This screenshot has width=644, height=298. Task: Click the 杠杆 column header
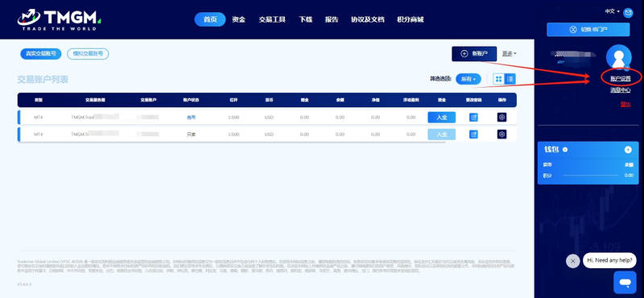coord(233,101)
